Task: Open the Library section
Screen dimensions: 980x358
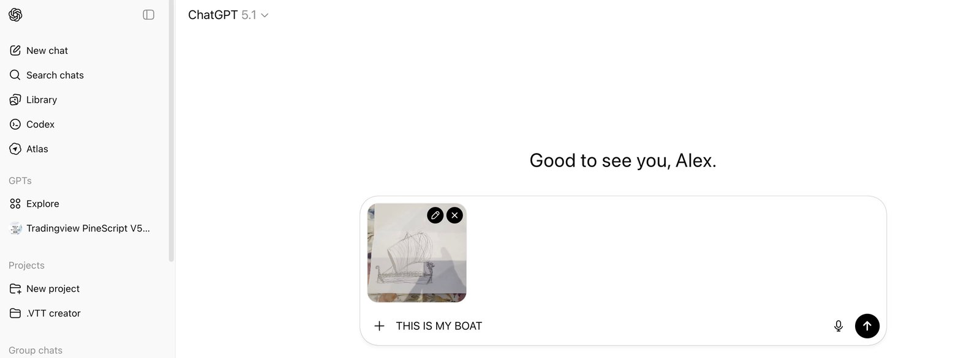Action: pos(41,100)
